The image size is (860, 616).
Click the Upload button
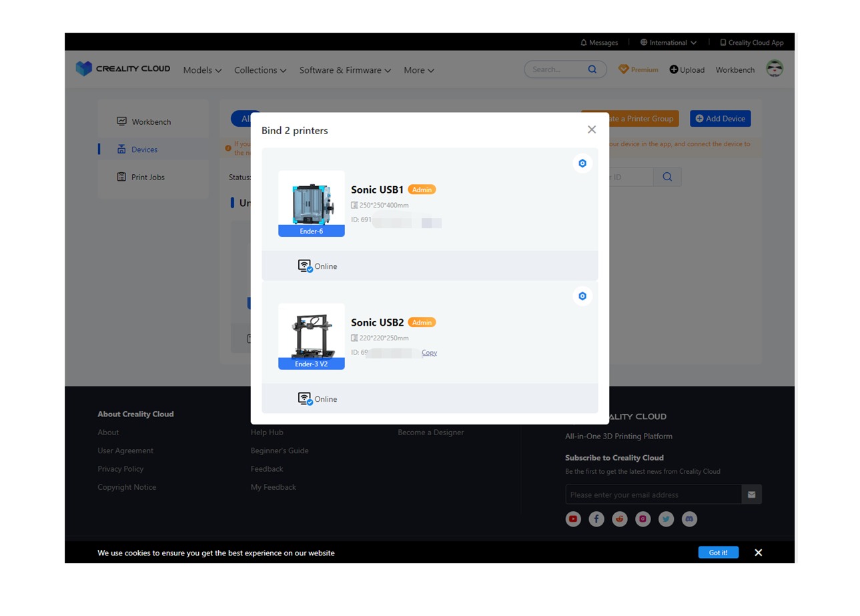(687, 70)
